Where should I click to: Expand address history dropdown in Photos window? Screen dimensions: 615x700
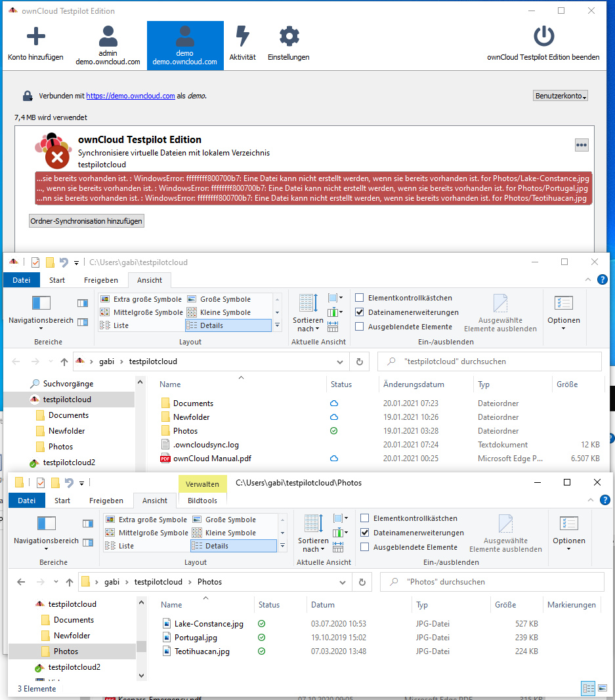click(343, 582)
